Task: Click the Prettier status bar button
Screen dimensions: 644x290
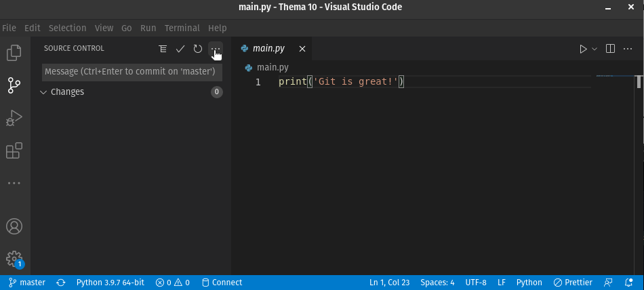Action: tap(573, 283)
